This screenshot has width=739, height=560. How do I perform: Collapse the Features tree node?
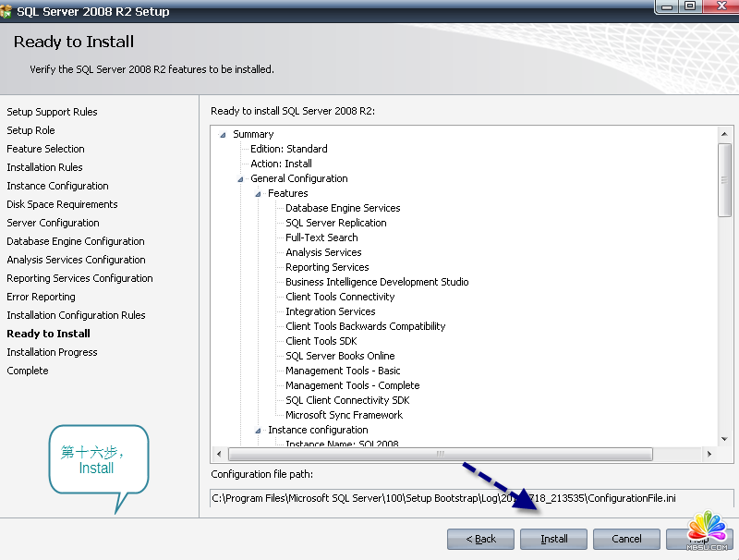[x=258, y=194]
